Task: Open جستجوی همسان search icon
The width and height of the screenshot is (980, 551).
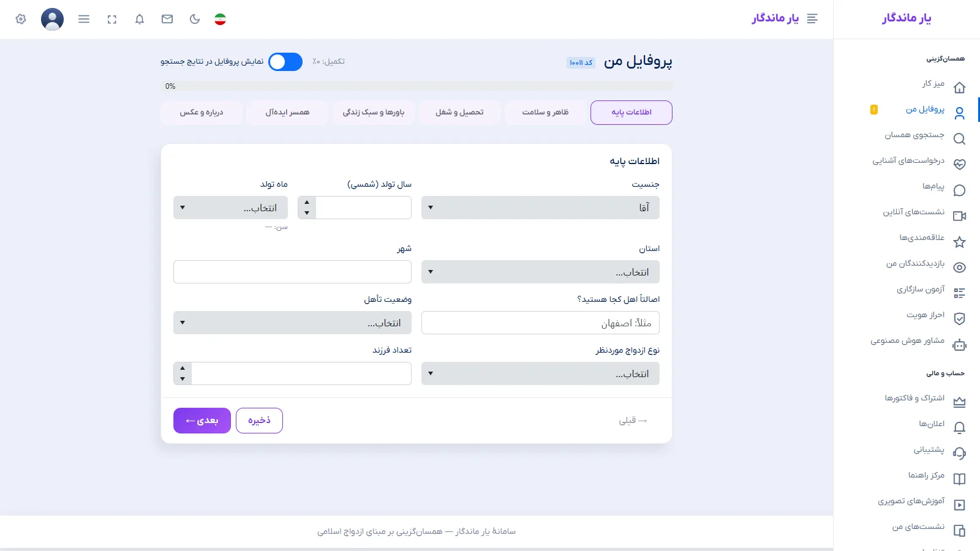Action: pyautogui.click(x=960, y=139)
